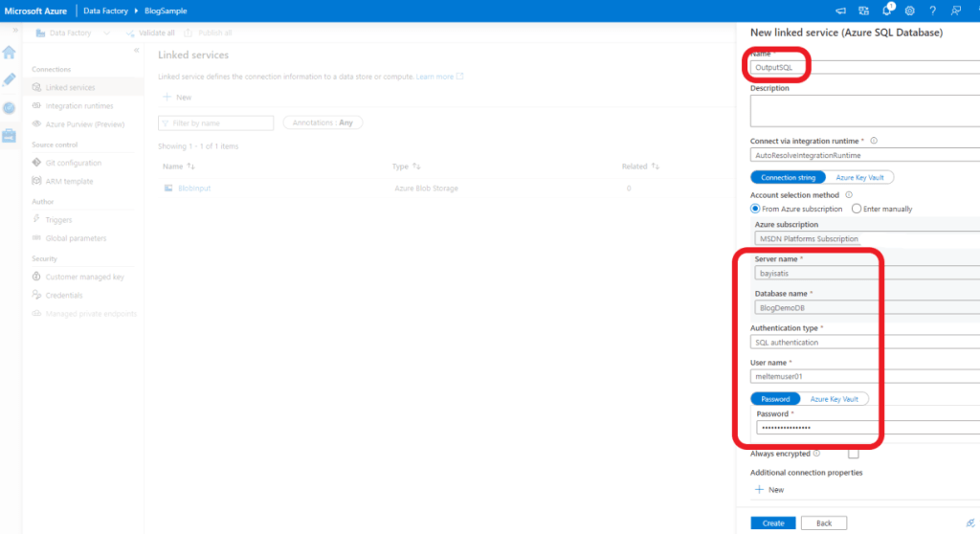Open the Author pencil icon

click(9, 79)
